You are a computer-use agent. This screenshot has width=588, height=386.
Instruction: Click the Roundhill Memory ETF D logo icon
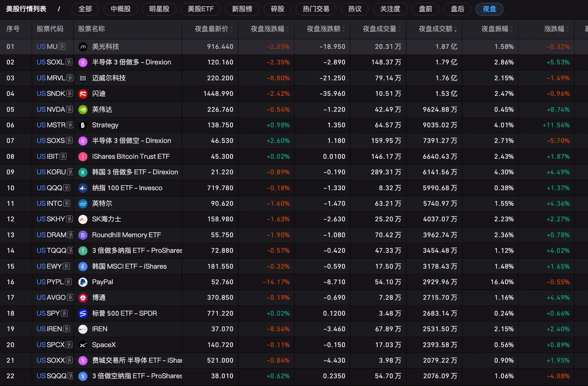[x=83, y=235]
